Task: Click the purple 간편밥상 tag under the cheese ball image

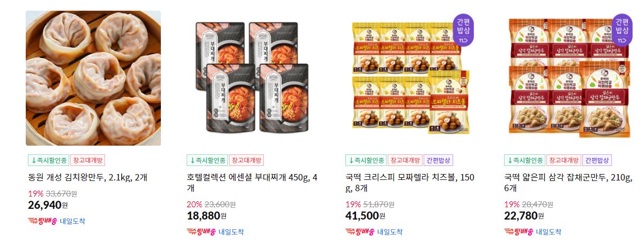Action: [438, 160]
